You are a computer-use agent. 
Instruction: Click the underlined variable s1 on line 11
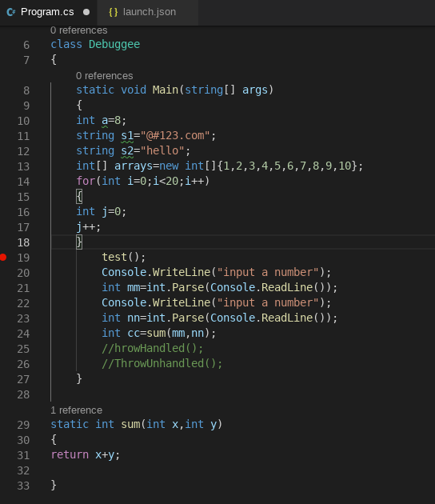pyautogui.click(x=127, y=136)
